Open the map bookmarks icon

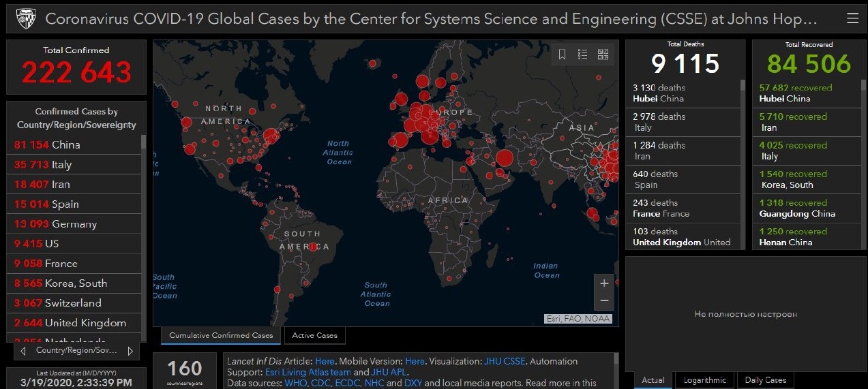562,55
